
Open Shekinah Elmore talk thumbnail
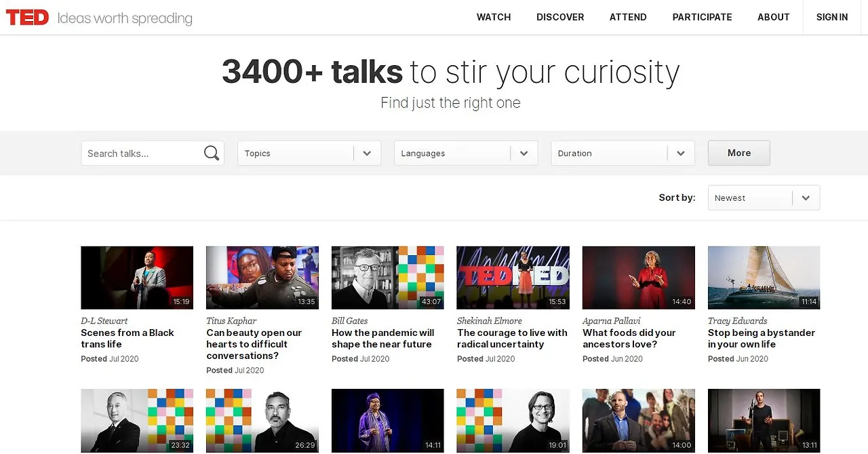[x=513, y=278]
